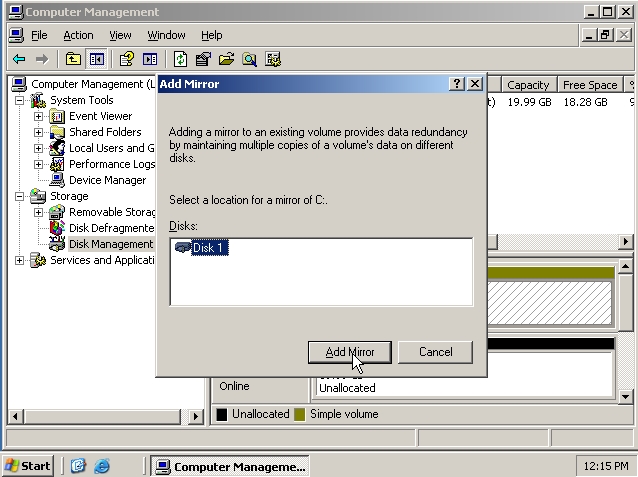
Task: Click the Cancel button
Action: (435, 352)
